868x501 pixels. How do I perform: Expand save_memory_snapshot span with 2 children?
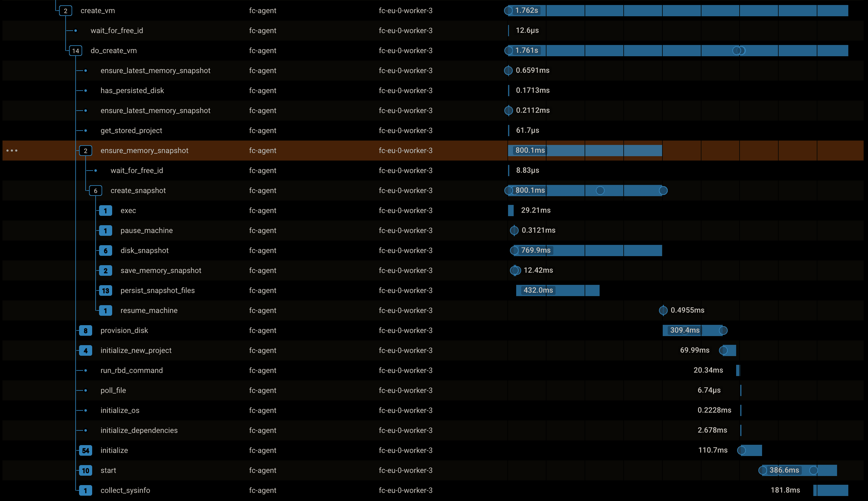105,270
